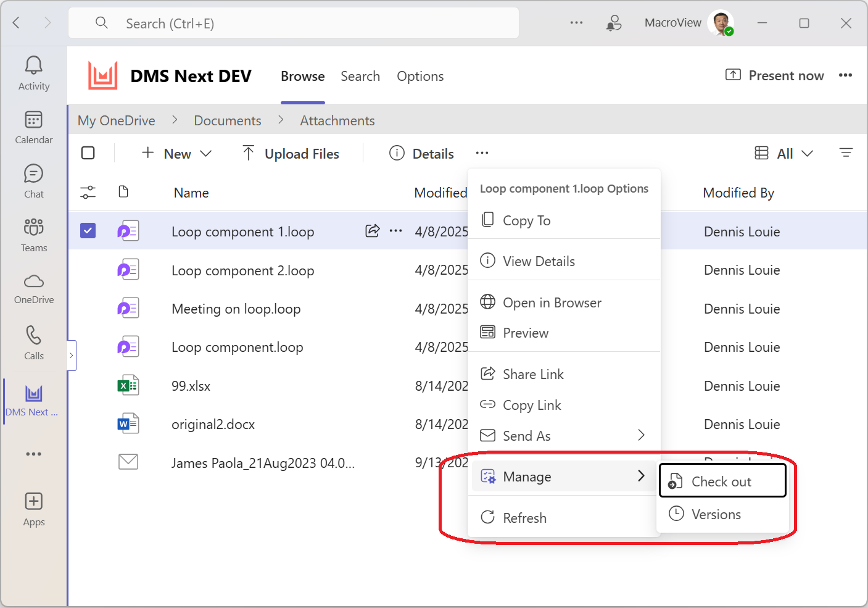Open Meeting on loop.loop file
868x608 pixels.
point(236,309)
